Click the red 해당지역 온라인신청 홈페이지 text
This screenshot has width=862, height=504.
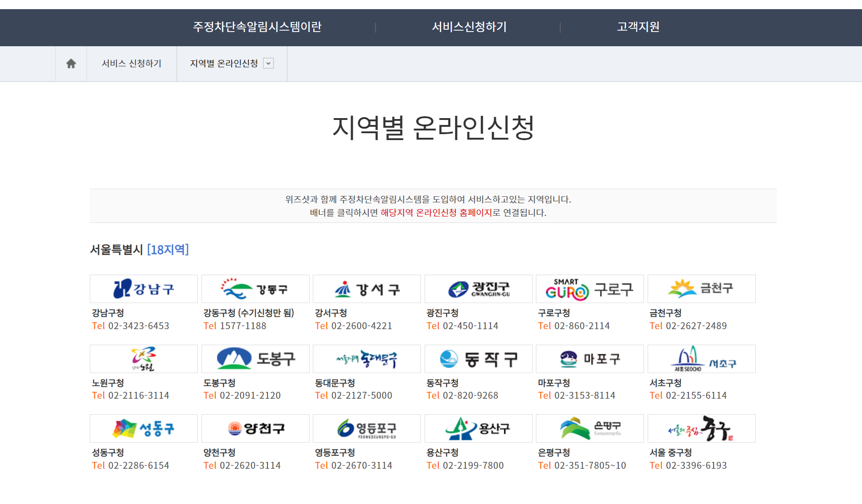[x=436, y=213]
